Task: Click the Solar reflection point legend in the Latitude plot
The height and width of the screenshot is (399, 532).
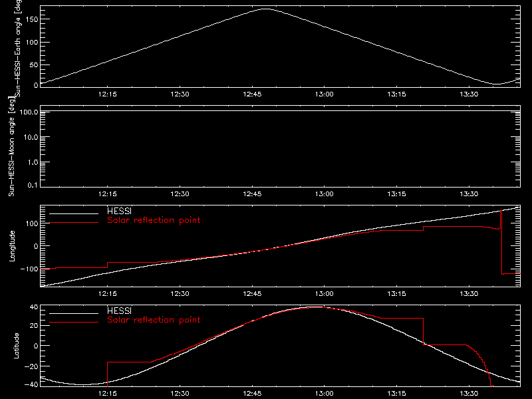Action: click(154, 320)
